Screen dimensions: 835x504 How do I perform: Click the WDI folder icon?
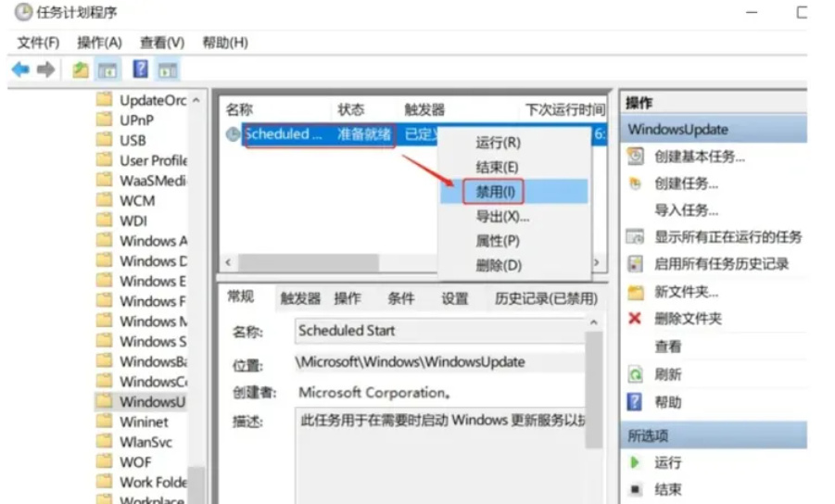105,220
